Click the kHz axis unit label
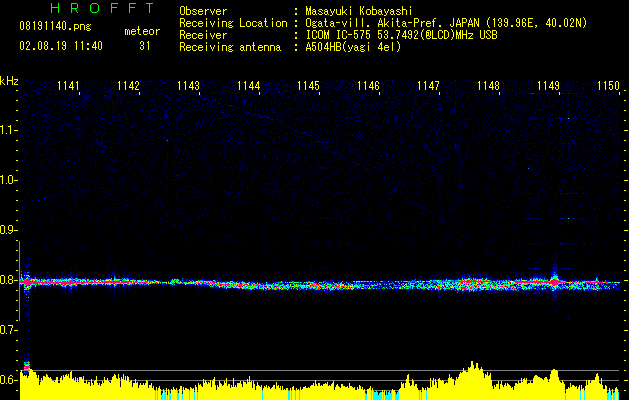 [9, 81]
